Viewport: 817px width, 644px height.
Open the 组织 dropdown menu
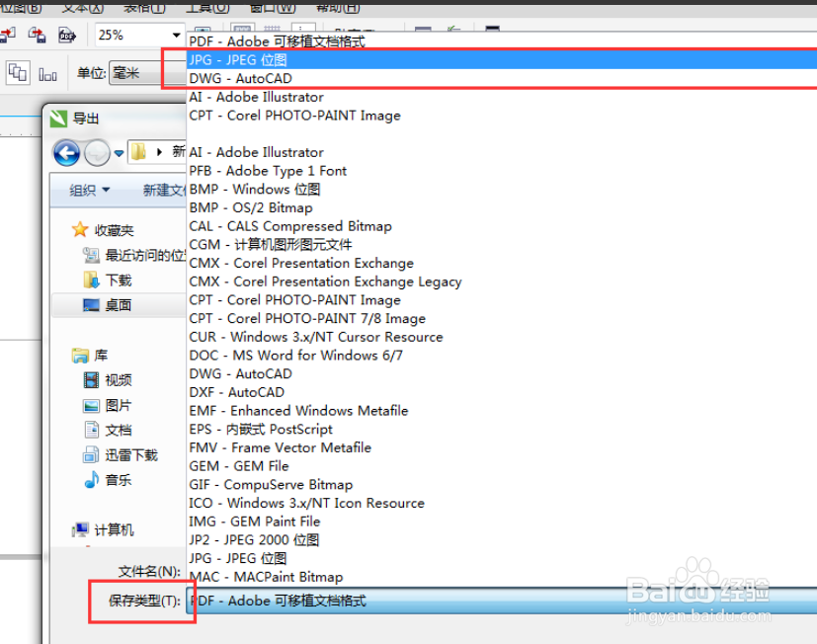tap(90, 191)
